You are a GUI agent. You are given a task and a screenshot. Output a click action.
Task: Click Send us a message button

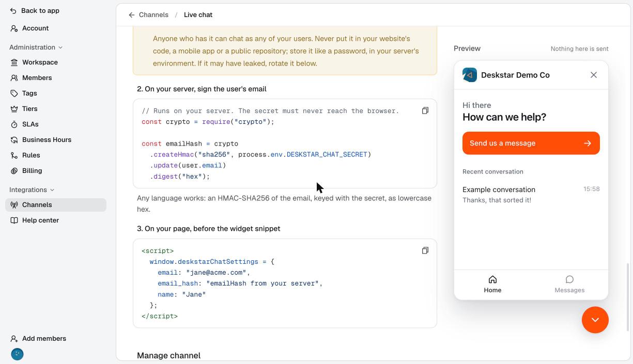click(x=531, y=143)
